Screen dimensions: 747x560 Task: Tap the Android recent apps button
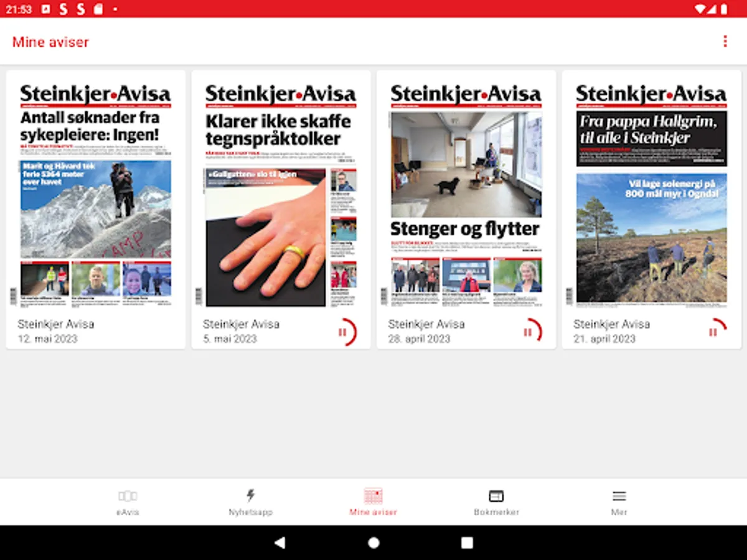coord(467,543)
